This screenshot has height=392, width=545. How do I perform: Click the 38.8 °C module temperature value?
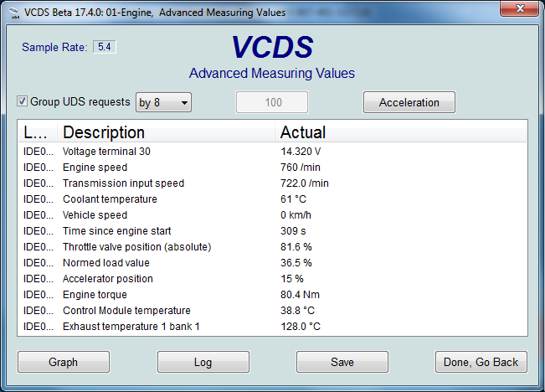[x=297, y=311]
